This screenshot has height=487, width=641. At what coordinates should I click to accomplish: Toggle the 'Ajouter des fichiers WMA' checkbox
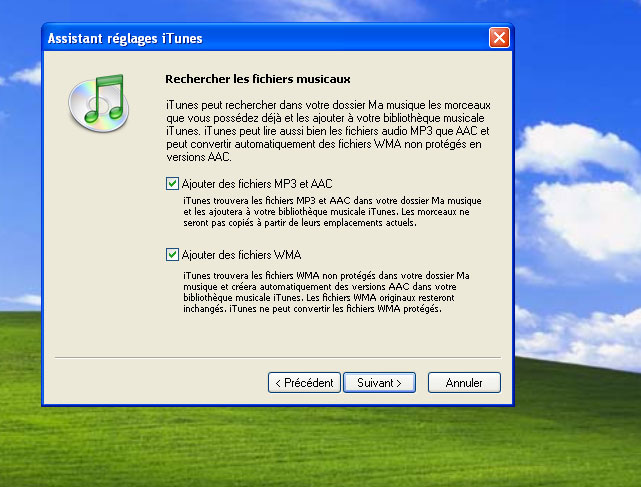[x=172, y=254]
